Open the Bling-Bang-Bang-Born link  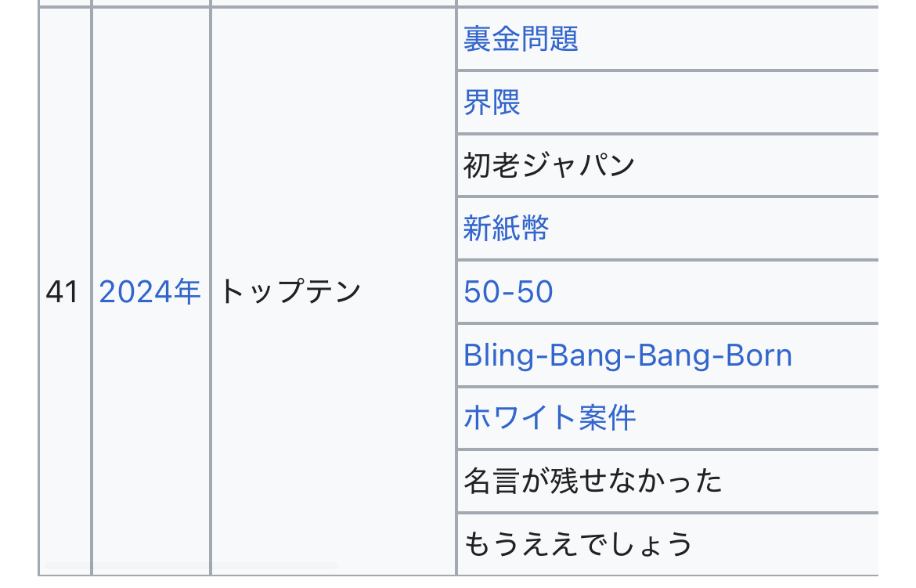tap(627, 355)
